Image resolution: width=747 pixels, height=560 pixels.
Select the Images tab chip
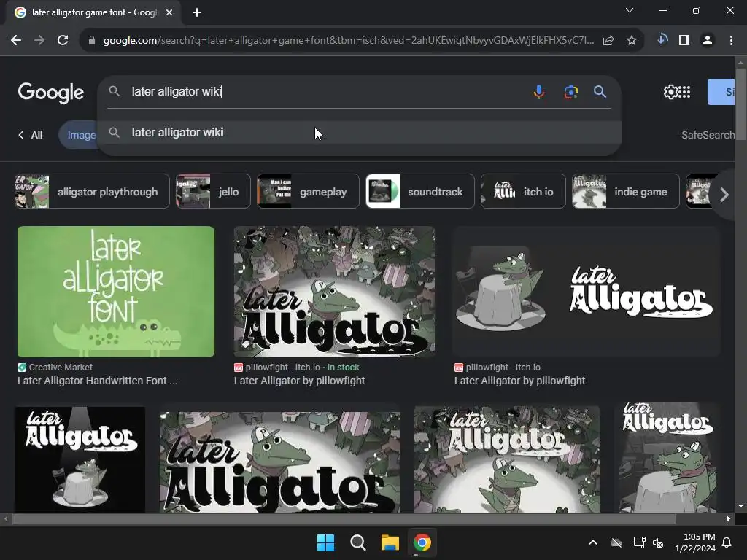pyautogui.click(x=79, y=135)
